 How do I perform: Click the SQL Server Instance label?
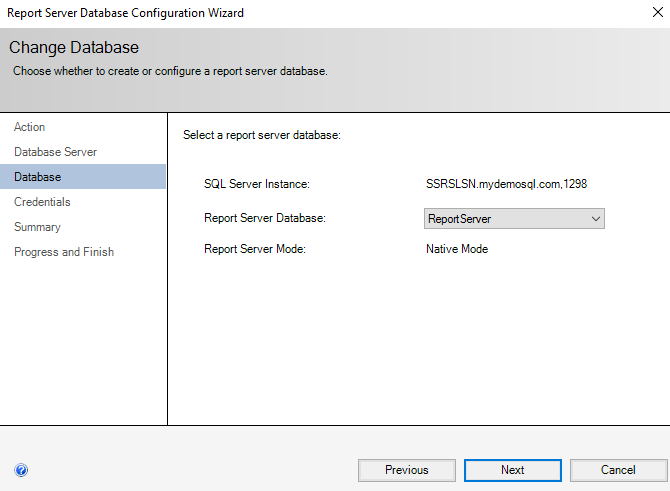[x=257, y=184]
